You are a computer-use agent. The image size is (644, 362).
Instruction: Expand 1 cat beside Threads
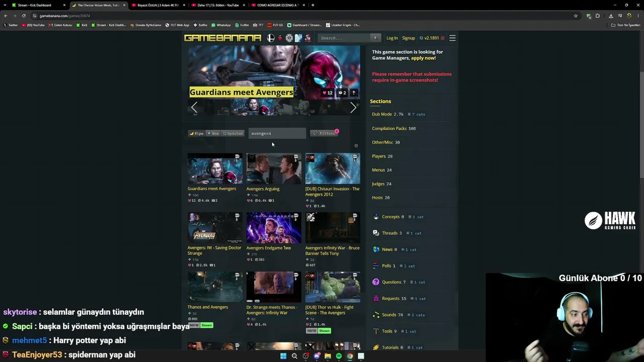[x=413, y=233]
